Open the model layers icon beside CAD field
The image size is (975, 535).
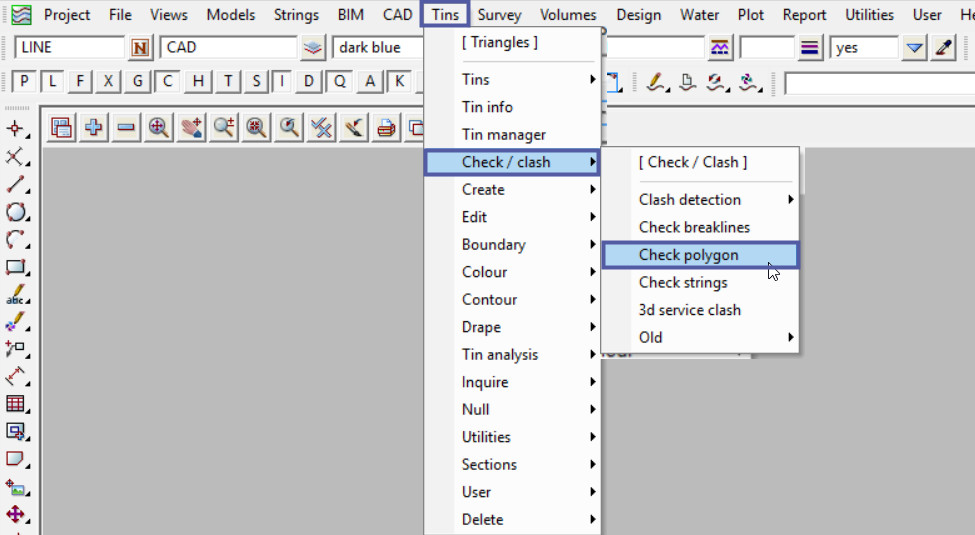click(x=314, y=48)
